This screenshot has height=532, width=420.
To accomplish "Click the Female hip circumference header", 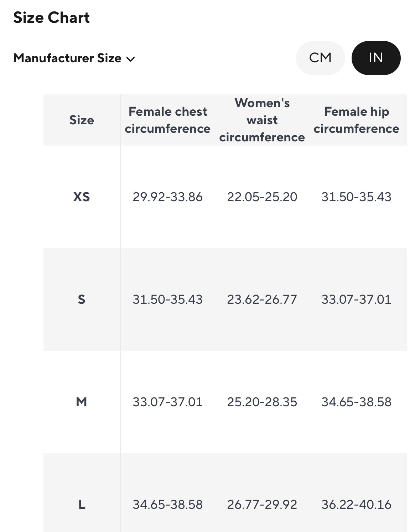I will pos(356,120).
